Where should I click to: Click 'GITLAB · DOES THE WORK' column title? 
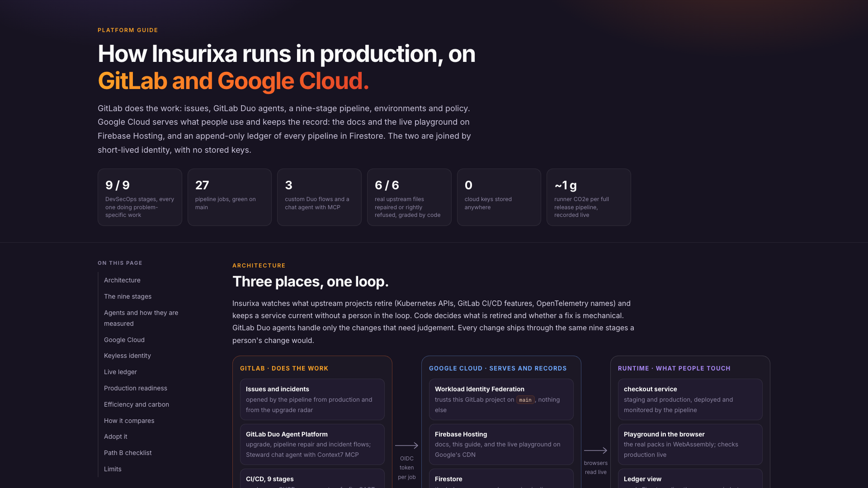click(x=284, y=368)
